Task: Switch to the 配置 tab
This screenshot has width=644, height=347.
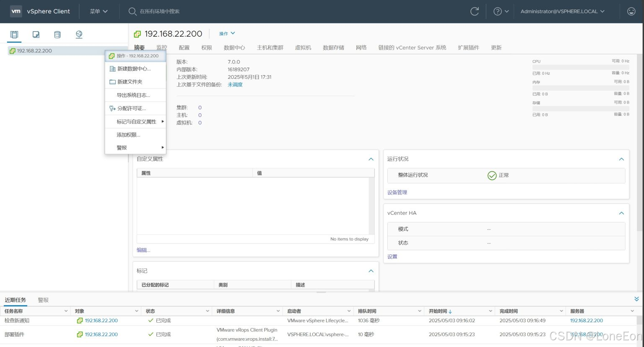Action: 184,48
